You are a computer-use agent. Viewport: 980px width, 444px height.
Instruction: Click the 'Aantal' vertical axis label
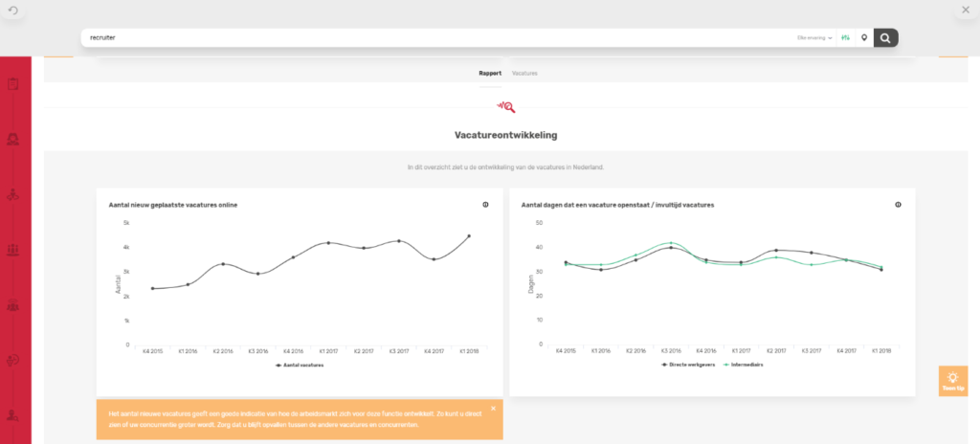[117, 284]
